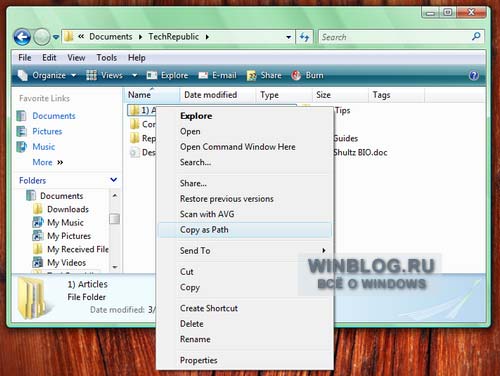
Task: Click the Views toolbar icon
Action: 91,76
